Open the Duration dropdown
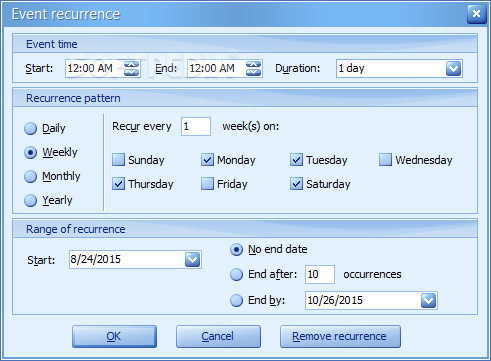 [x=453, y=69]
